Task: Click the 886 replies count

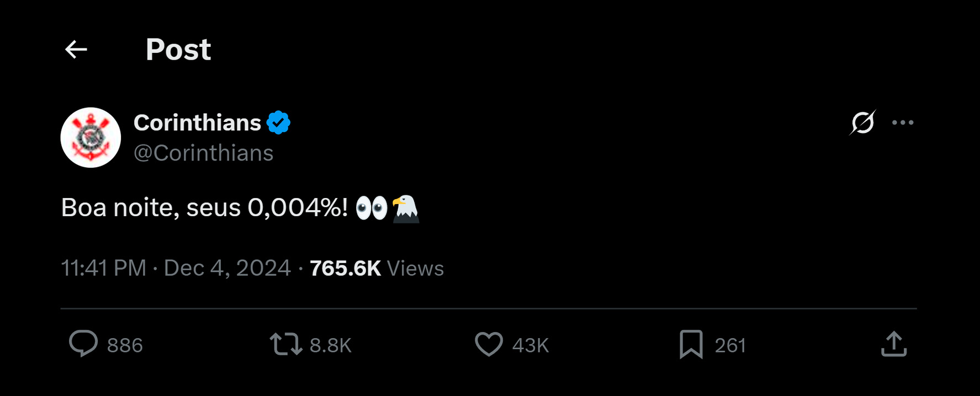Action: click(x=125, y=345)
